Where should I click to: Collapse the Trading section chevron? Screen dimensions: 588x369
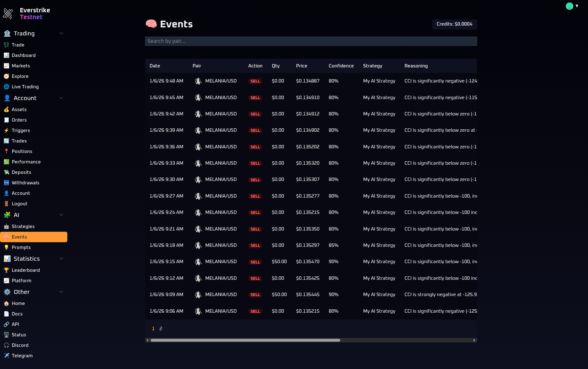pos(61,33)
